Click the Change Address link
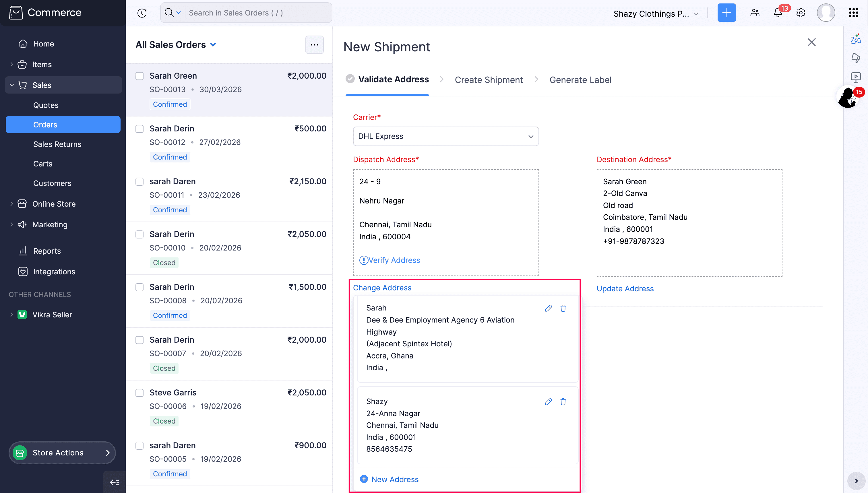Viewport: 868px width, 493px height. point(382,288)
